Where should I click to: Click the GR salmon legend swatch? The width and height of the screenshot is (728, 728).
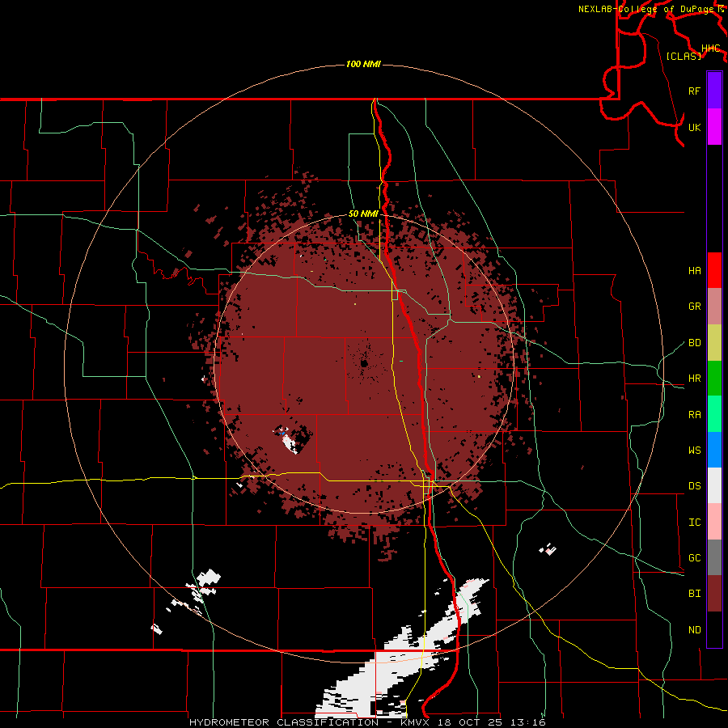point(714,307)
